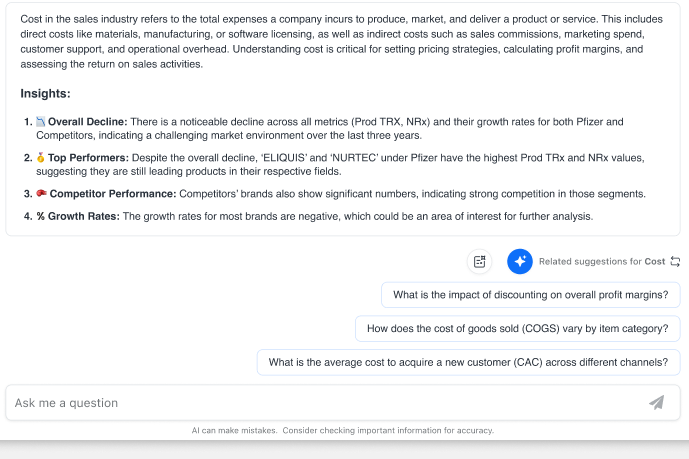Click the 'Related suggestions for Cost' label
Viewport: 689px width, 459px height.
click(601, 262)
